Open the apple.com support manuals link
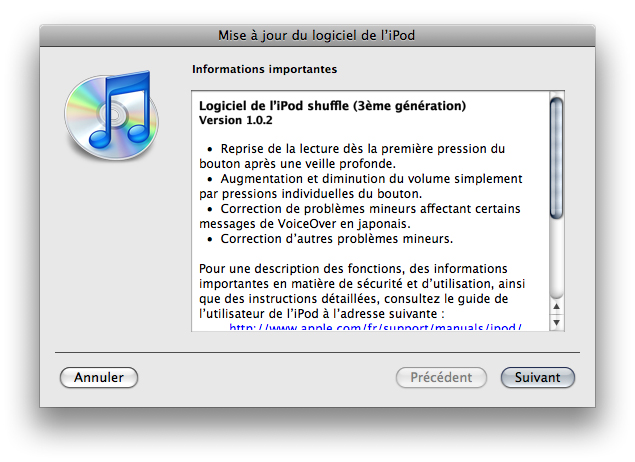The width and height of the screenshot is (635, 462). (376, 327)
